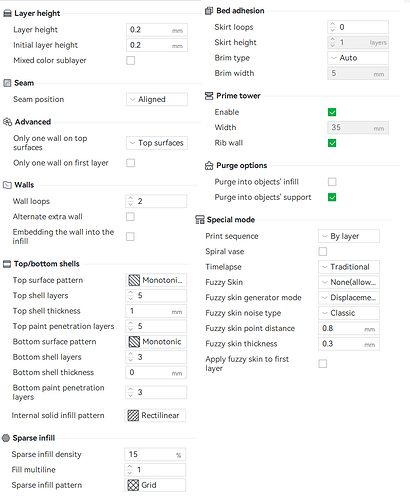This screenshot has height=499, width=410.
Task: Enable the Mixed color sublayer checkbox
Action: [x=131, y=61]
